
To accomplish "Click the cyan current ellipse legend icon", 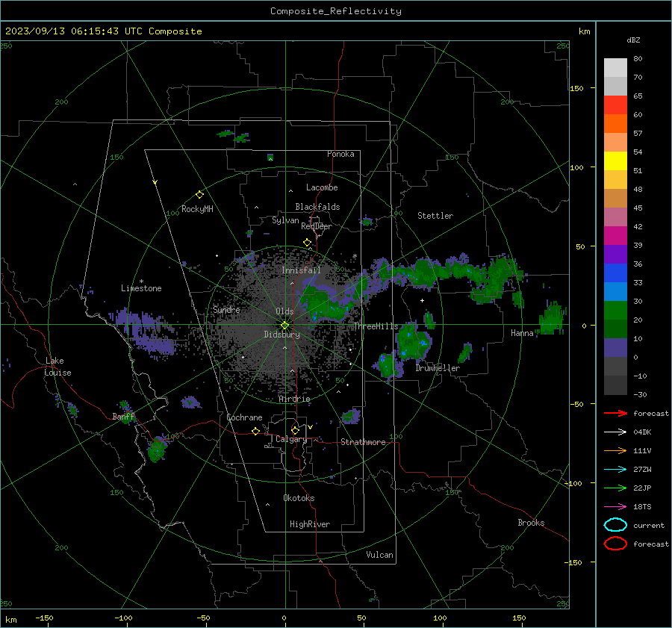I will [615, 525].
